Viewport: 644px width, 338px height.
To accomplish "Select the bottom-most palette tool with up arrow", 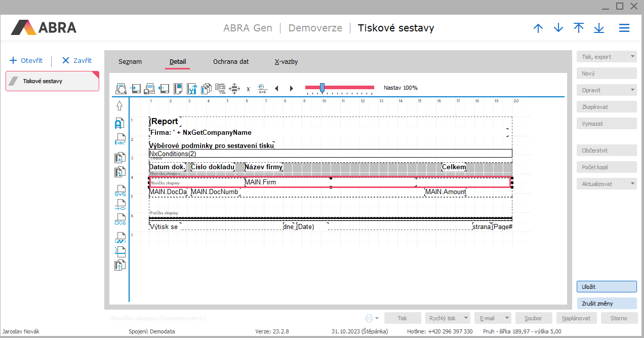I will pos(119,264).
